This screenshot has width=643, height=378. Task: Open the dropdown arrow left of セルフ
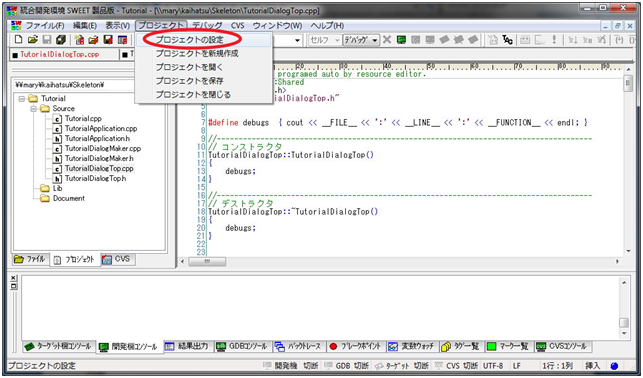tap(298, 40)
